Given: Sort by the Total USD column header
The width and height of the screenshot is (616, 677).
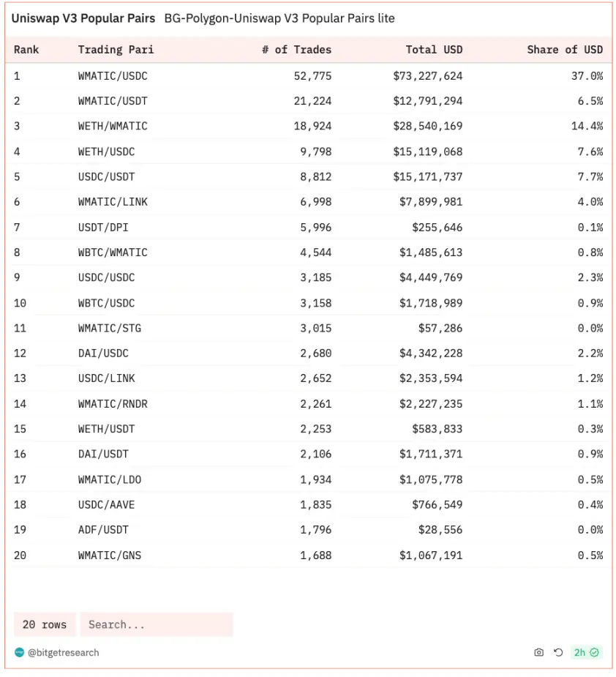Looking at the screenshot, I should [x=434, y=50].
